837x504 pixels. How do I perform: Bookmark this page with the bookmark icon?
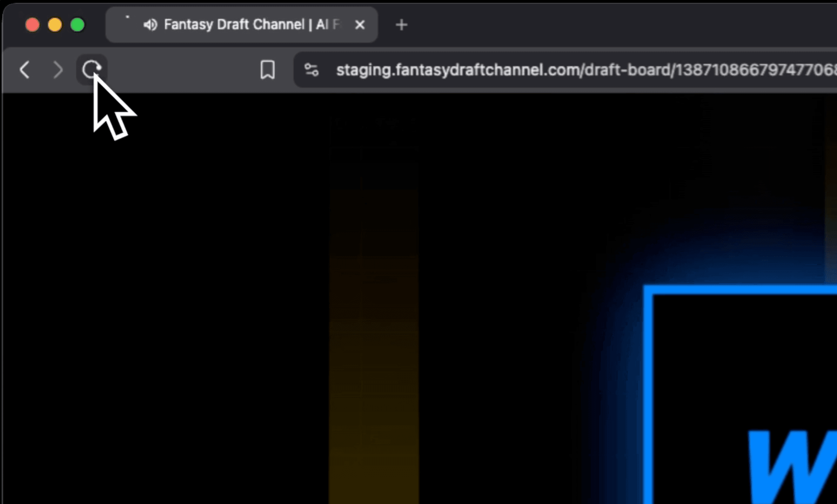[267, 69]
